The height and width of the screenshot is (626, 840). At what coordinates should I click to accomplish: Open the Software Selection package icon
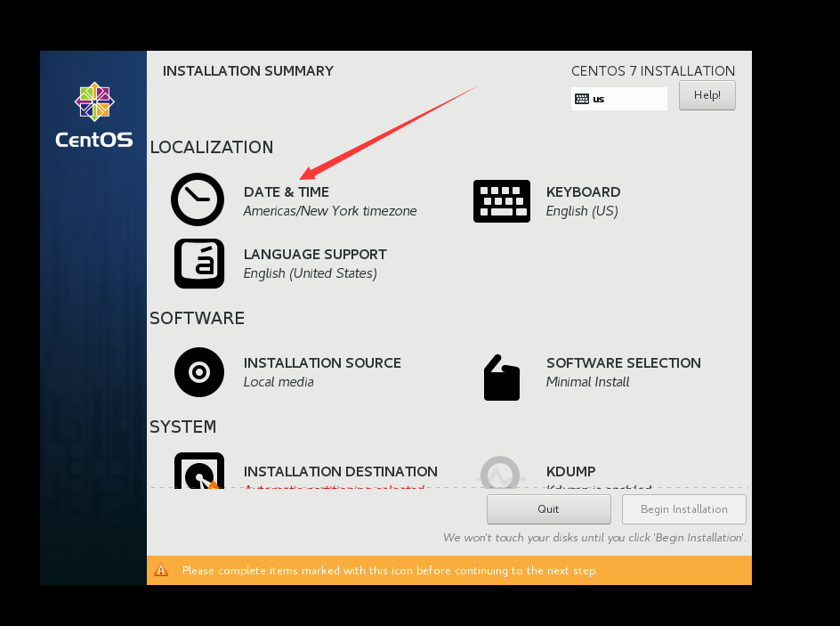[x=502, y=378]
